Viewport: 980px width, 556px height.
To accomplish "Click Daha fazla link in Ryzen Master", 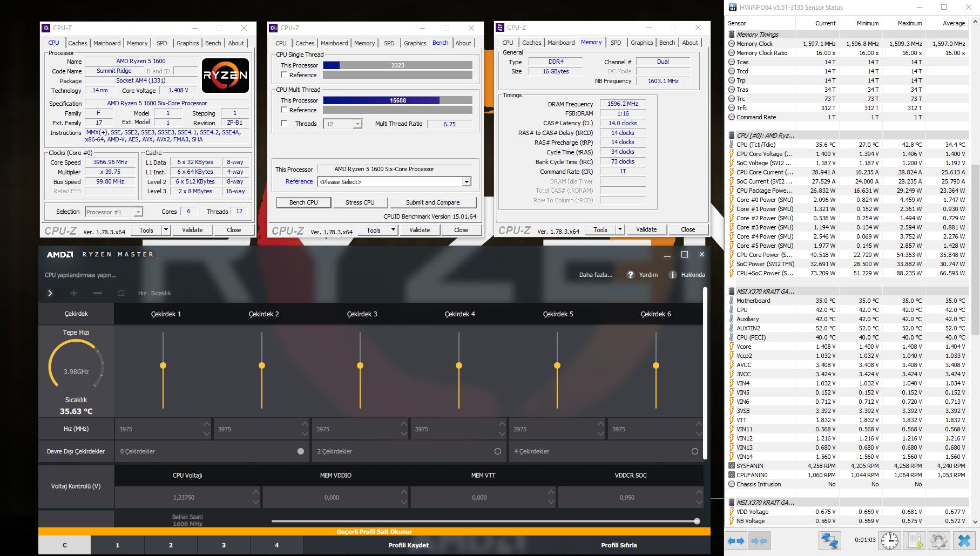I will click(596, 275).
